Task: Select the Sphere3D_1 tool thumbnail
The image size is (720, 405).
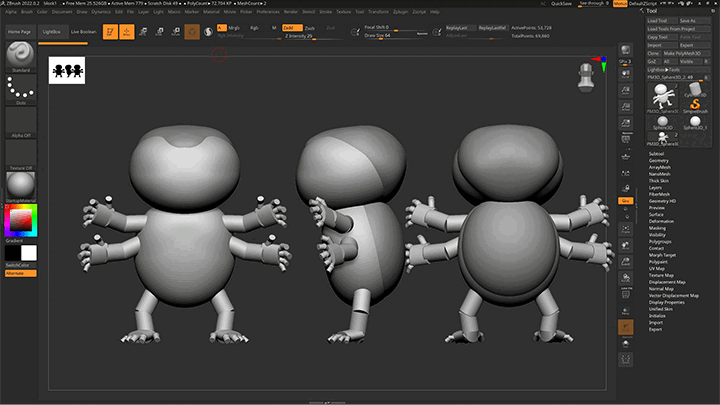Action: (x=695, y=123)
